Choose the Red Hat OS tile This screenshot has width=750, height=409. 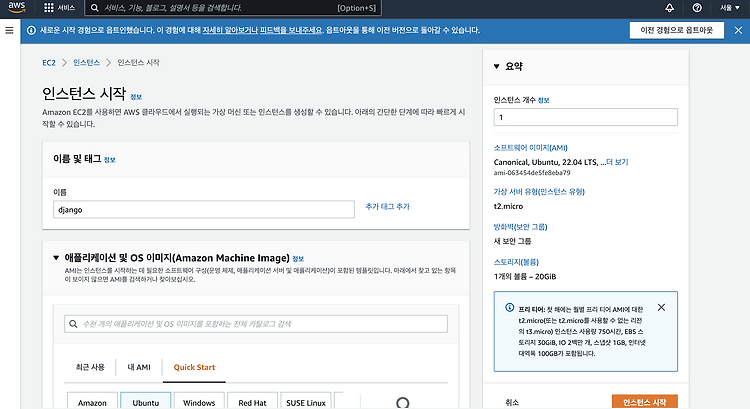(252, 401)
